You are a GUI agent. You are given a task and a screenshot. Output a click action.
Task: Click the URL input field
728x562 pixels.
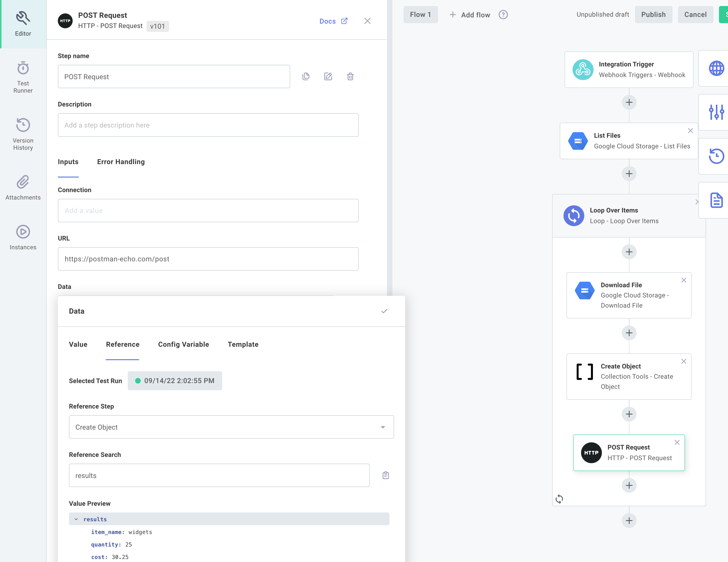(208, 259)
